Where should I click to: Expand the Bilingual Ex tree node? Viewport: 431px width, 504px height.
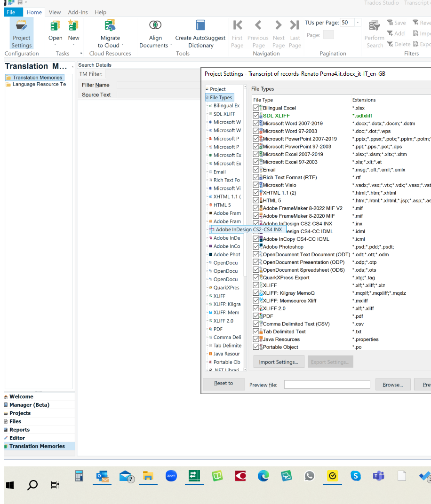(207, 105)
